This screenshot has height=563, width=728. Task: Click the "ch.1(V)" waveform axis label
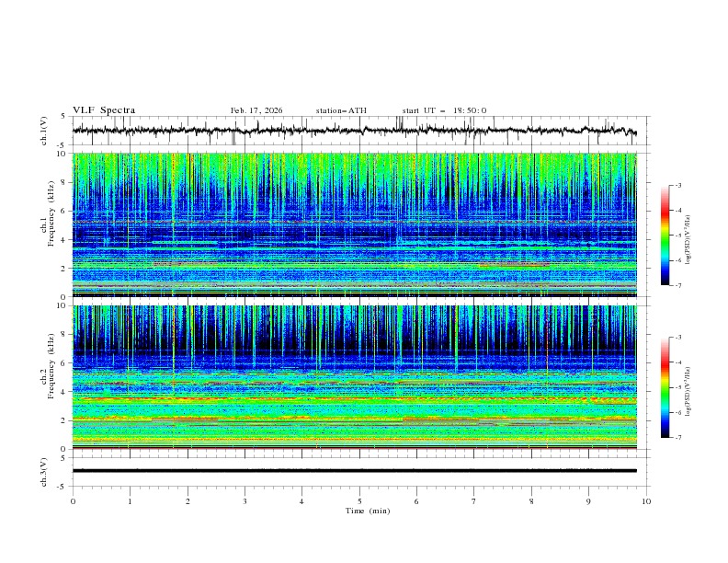(44, 131)
